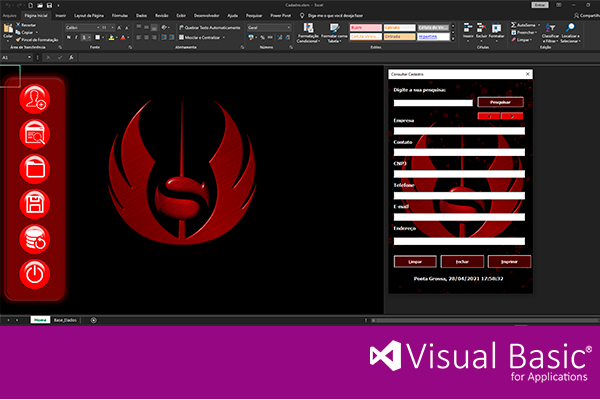This screenshot has height=400, width=600.
Task: Click Recortar scissors in ribbon
Action: point(18,25)
